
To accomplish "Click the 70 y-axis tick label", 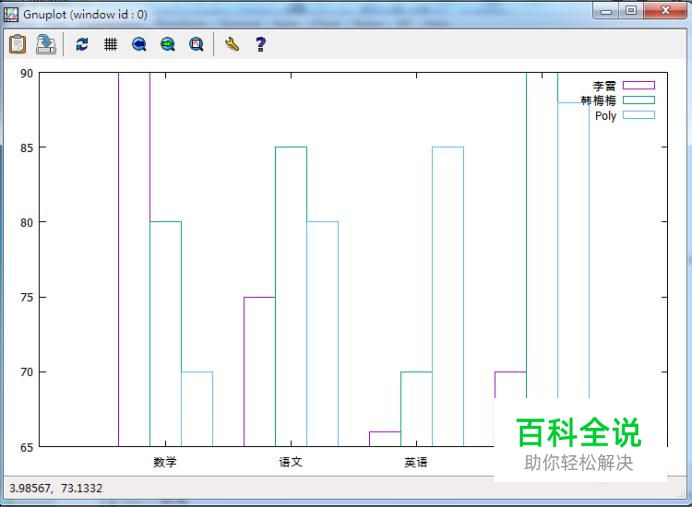I will pyautogui.click(x=26, y=372).
